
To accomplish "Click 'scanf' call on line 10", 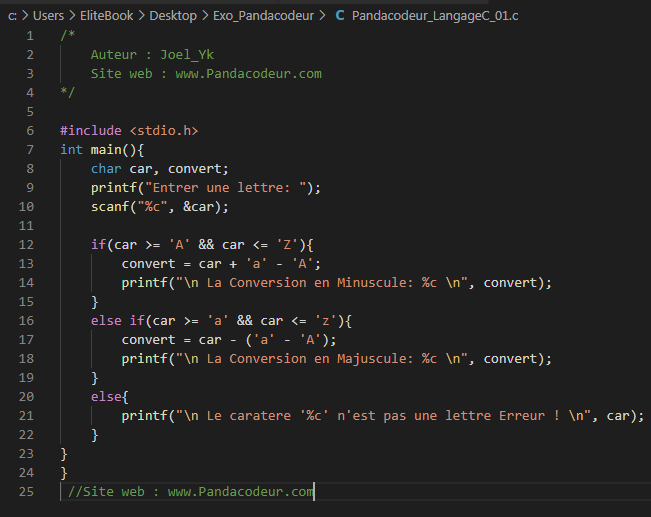I will 110,207.
